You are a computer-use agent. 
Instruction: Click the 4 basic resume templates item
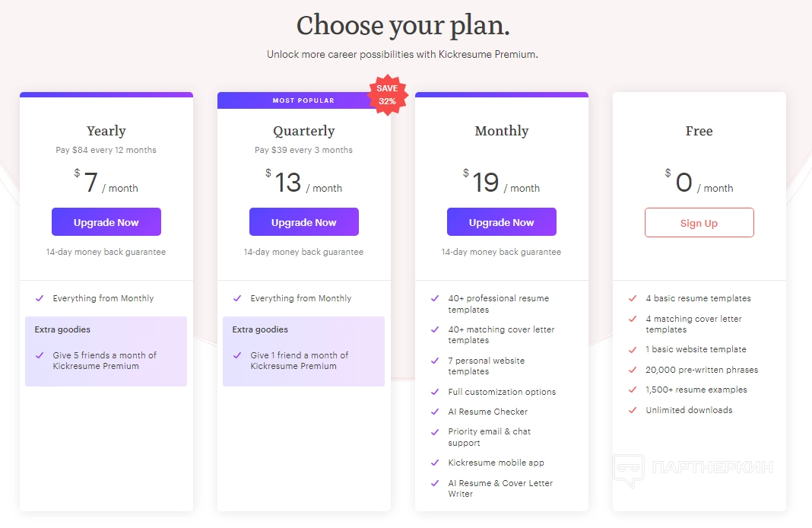point(698,298)
